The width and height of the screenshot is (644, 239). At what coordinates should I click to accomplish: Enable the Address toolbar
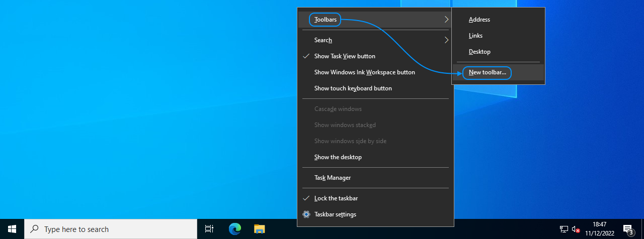pyautogui.click(x=498, y=20)
